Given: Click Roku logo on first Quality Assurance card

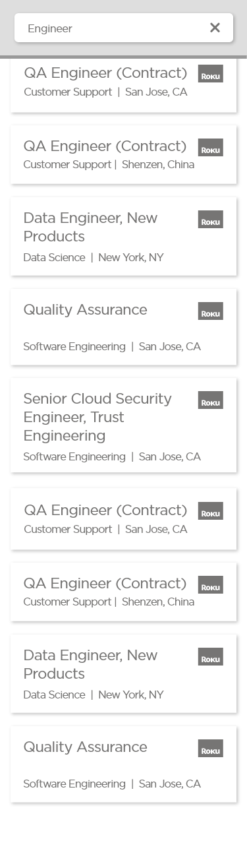Looking at the screenshot, I should click(x=211, y=311).
